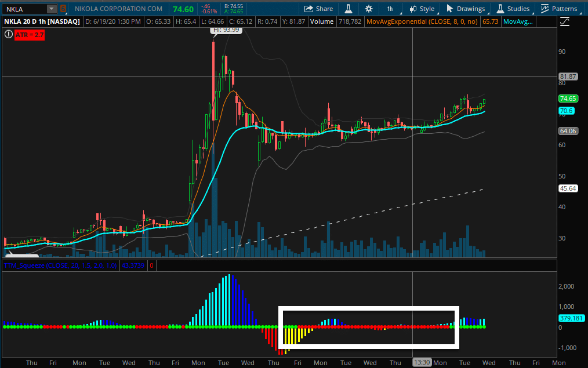Select the cyan truncated MovAvg... study label
The height and width of the screenshot is (368, 588).
pyautogui.click(x=518, y=22)
